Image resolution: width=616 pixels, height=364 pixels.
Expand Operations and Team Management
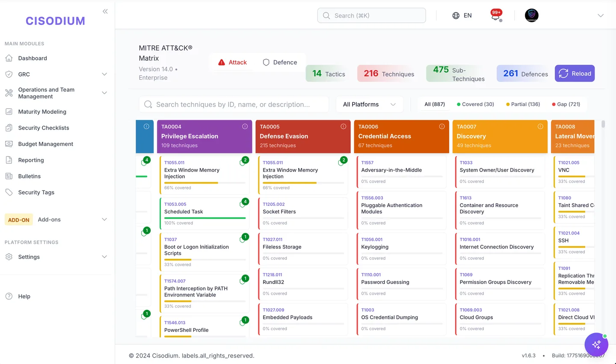coord(104,93)
